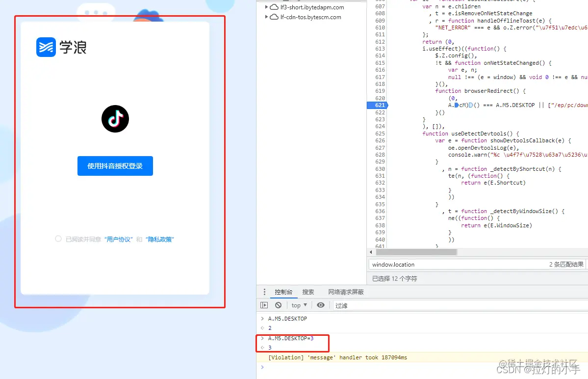This screenshot has height=379, width=588.
Task: Click the 已选择 12 个字符 status text
Action: pyautogui.click(x=394, y=278)
